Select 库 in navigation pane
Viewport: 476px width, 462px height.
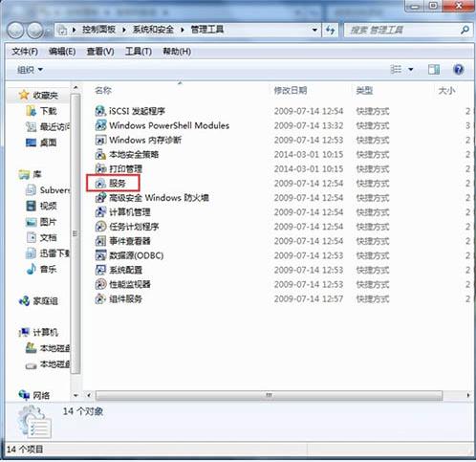point(31,174)
